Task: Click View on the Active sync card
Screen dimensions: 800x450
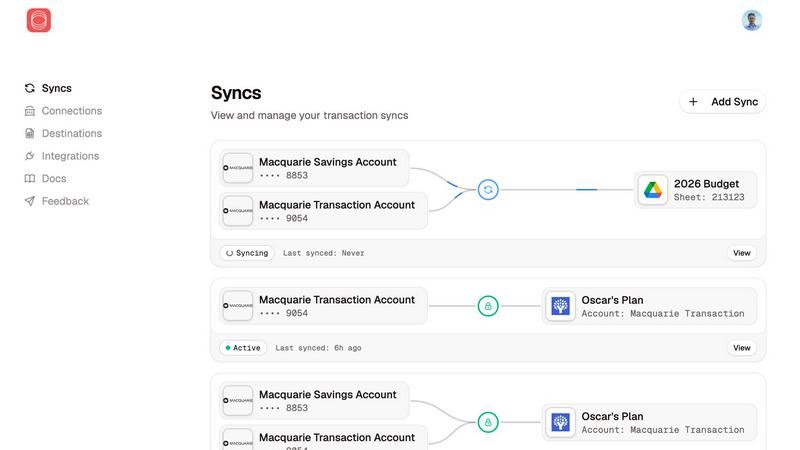Action: tap(741, 348)
